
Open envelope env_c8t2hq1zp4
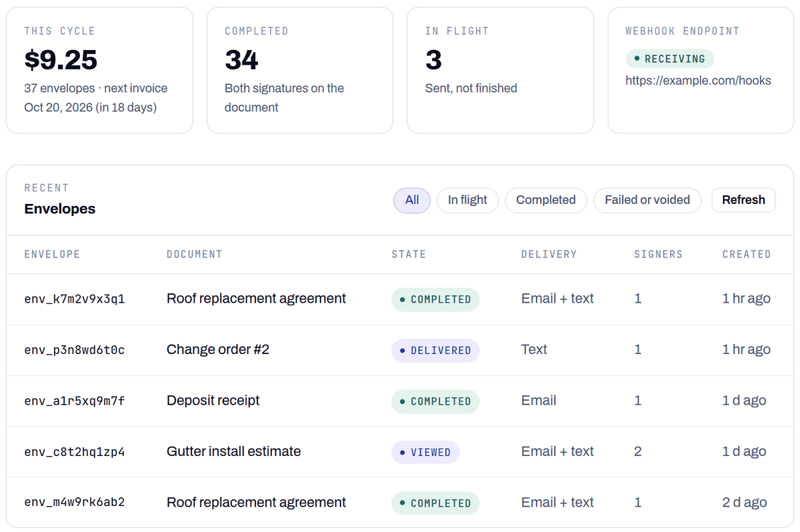[75, 452]
